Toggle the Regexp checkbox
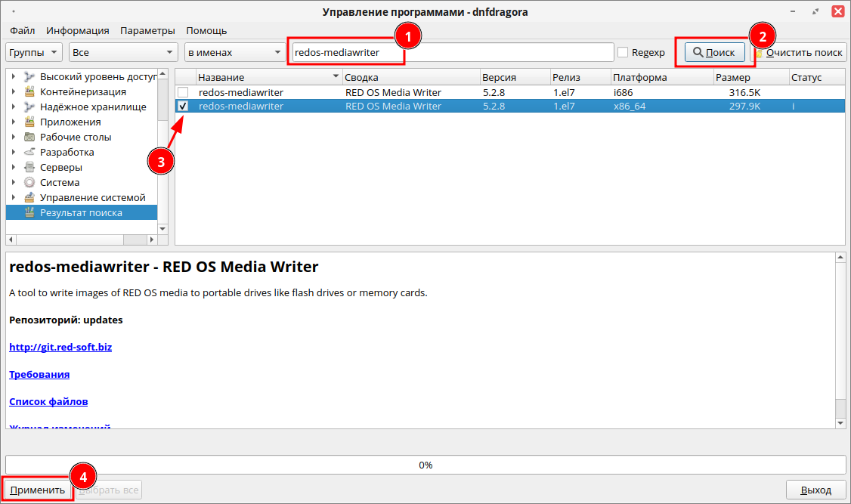851x504 pixels. click(623, 52)
